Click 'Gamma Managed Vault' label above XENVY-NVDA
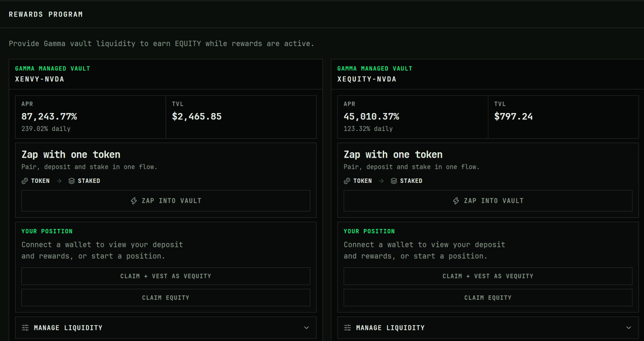This screenshot has width=644, height=341. point(53,69)
